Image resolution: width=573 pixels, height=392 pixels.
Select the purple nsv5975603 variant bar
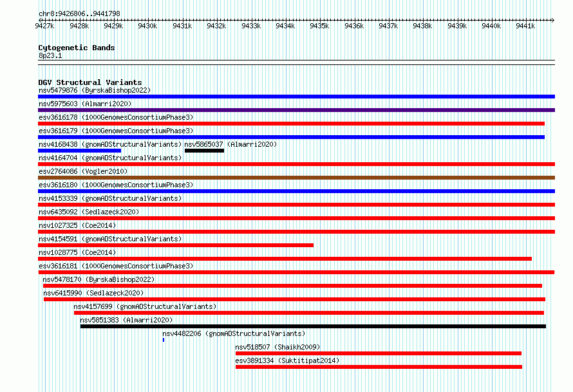tap(296, 110)
